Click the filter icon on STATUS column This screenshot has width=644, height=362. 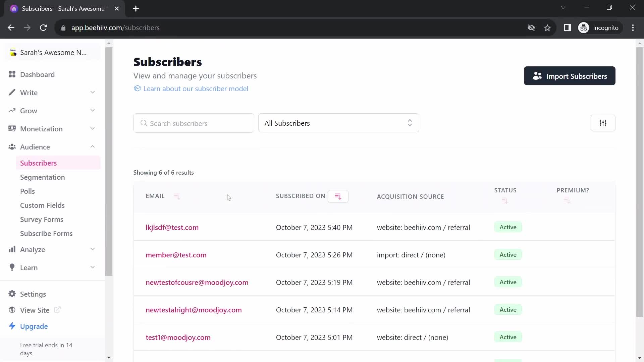pyautogui.click(x=505, y=201)
